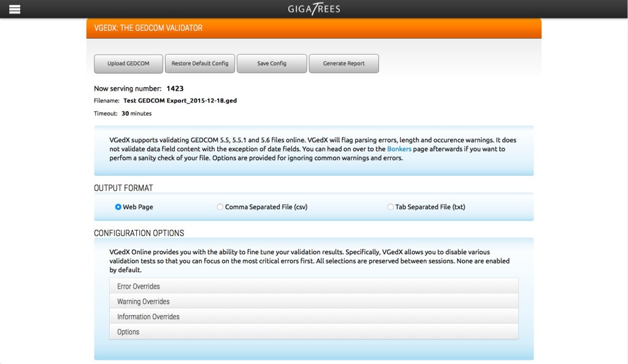This screenshot has width=628, height=364.
Task: Generate the validation report
Action: (343, 64)
